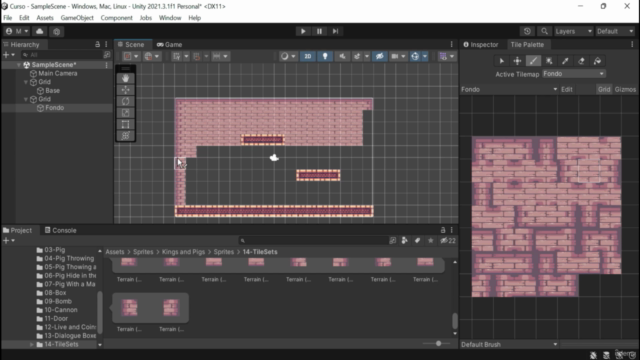Choose the Tile Palette Move selection tool
The width and height of the screenshot is (640, 360).
click(517, 61)
